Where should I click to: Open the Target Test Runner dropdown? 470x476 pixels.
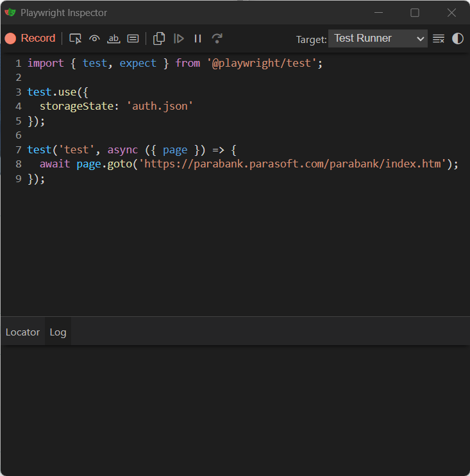point(378,38)
